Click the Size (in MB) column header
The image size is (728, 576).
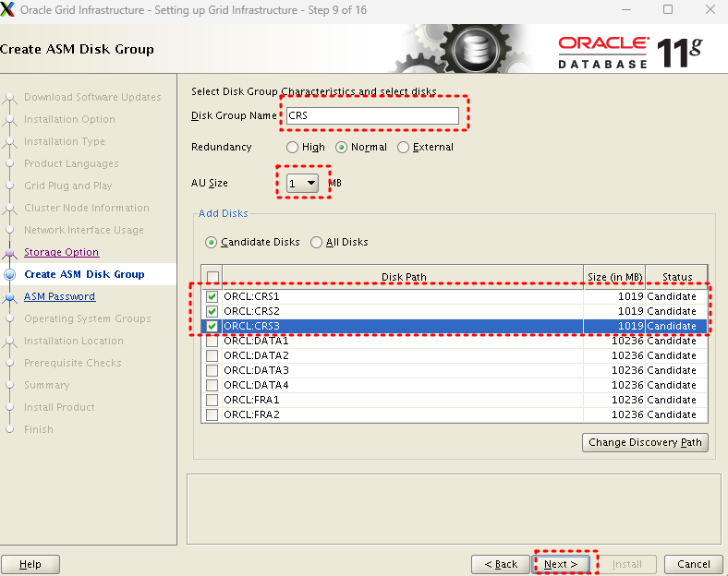(x=614, y=277)
